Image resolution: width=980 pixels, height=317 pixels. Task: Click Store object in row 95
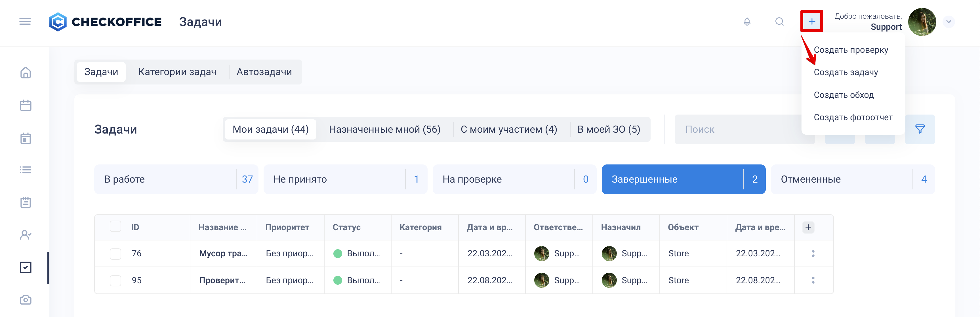678,280
